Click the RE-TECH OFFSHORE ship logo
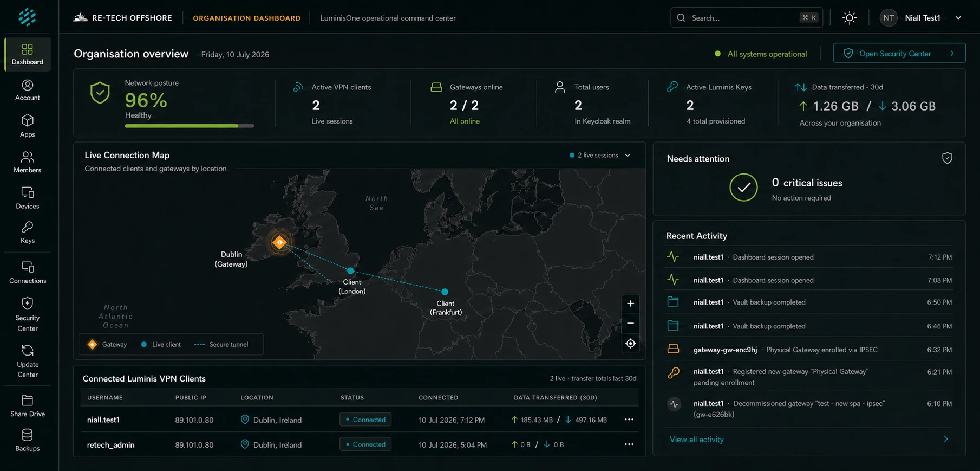 pyautogui.click(x=80, y=17)
